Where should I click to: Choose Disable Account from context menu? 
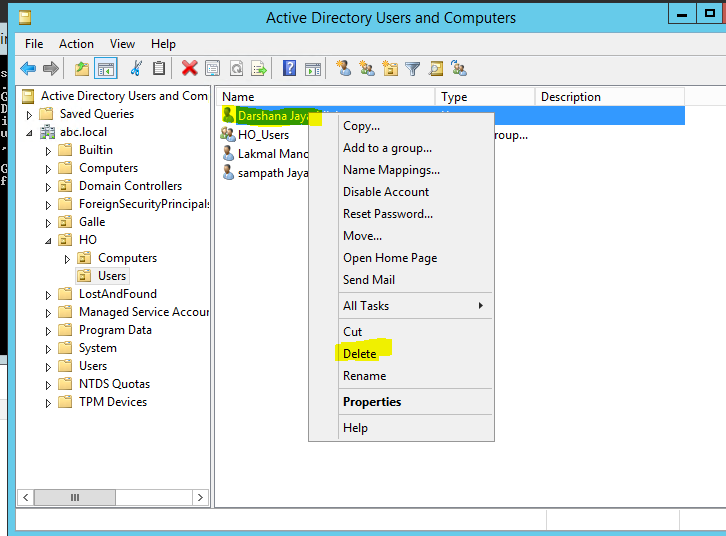pos(415,192)
